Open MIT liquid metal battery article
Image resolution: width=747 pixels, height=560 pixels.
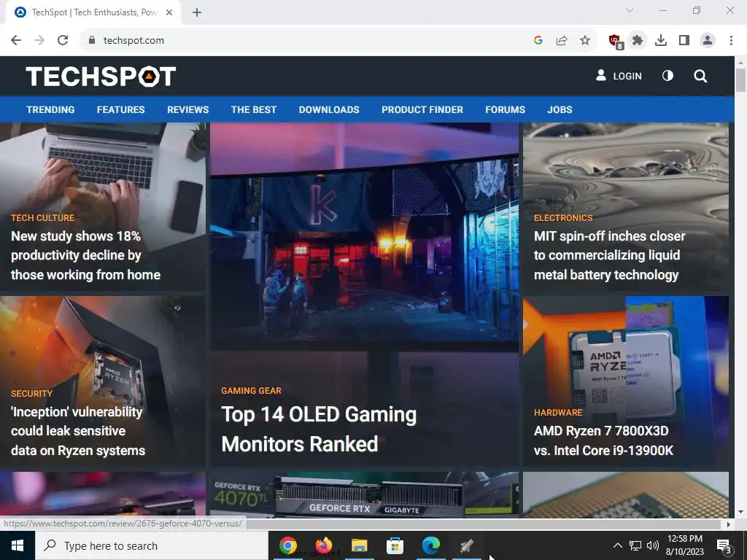[609, 255]
